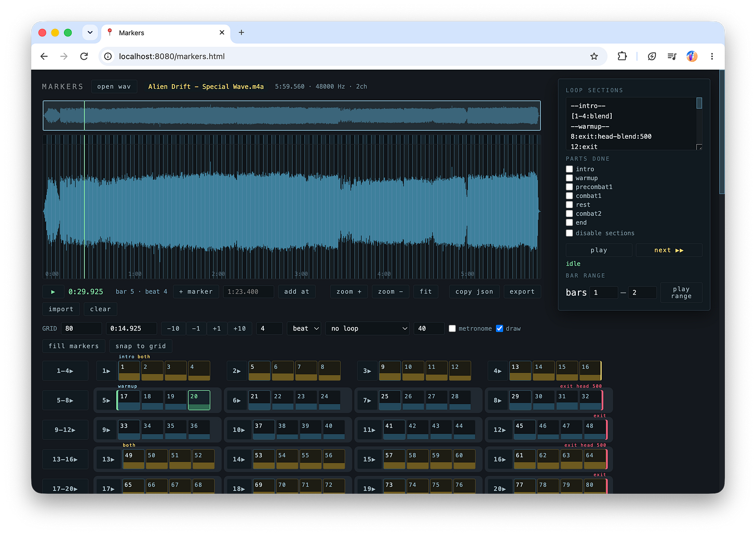Play bar group 1

(x=106, y=371)
